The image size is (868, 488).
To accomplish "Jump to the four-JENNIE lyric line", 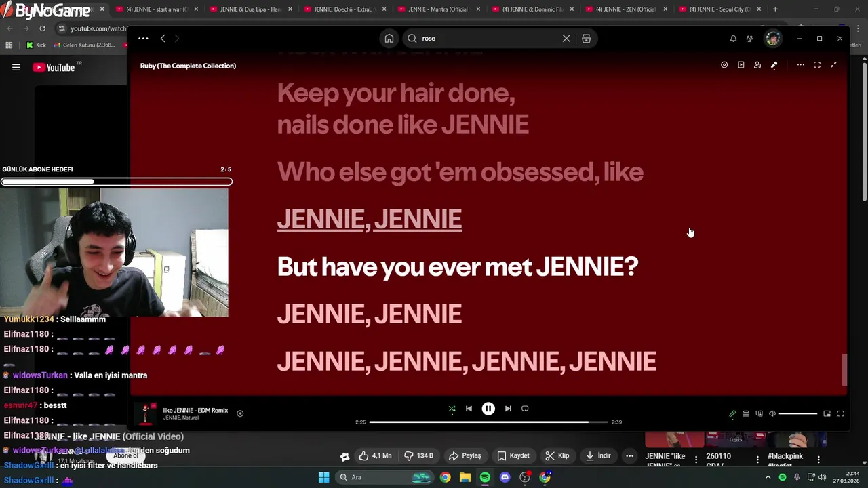I will [x=467, y=361].
